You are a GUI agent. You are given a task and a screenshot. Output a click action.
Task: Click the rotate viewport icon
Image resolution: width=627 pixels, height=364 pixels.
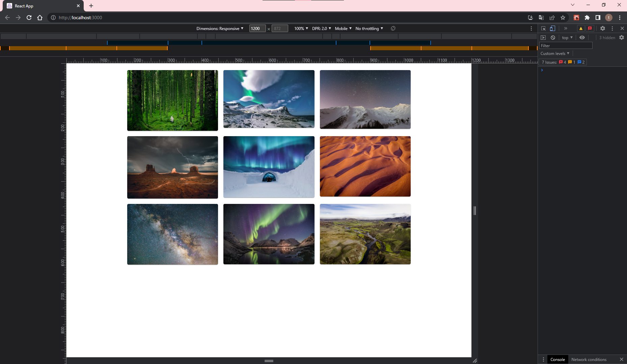393,28
